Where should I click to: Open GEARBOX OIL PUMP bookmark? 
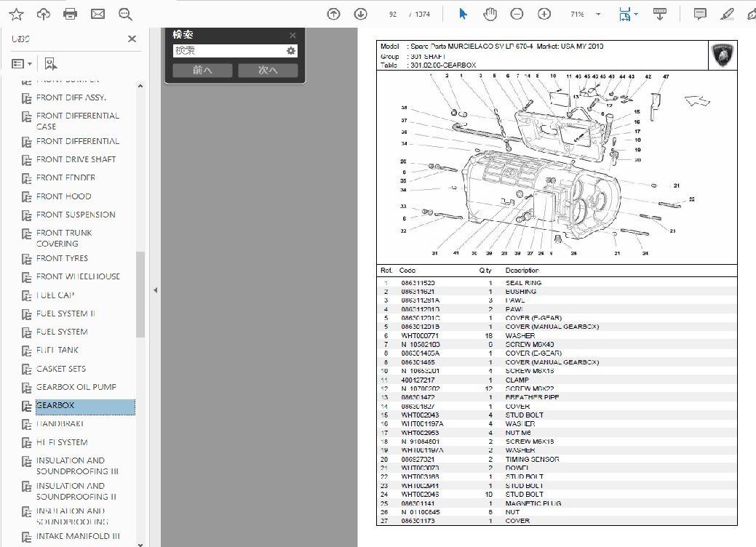(x=76, y=387)
